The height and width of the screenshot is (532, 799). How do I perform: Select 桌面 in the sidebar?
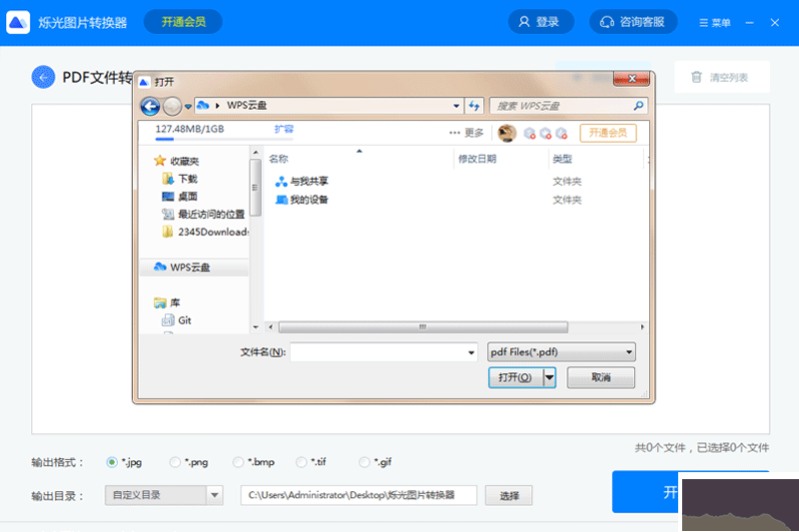(180, 197)
